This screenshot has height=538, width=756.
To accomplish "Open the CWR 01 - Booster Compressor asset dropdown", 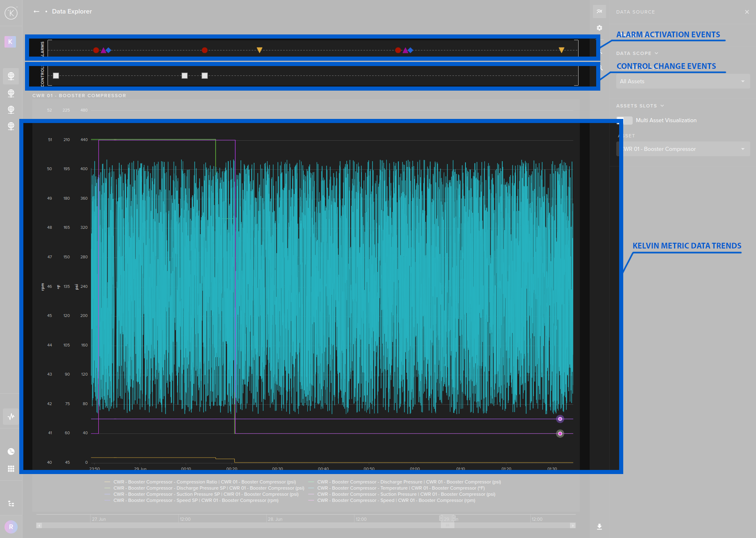I will pos(683,149).
